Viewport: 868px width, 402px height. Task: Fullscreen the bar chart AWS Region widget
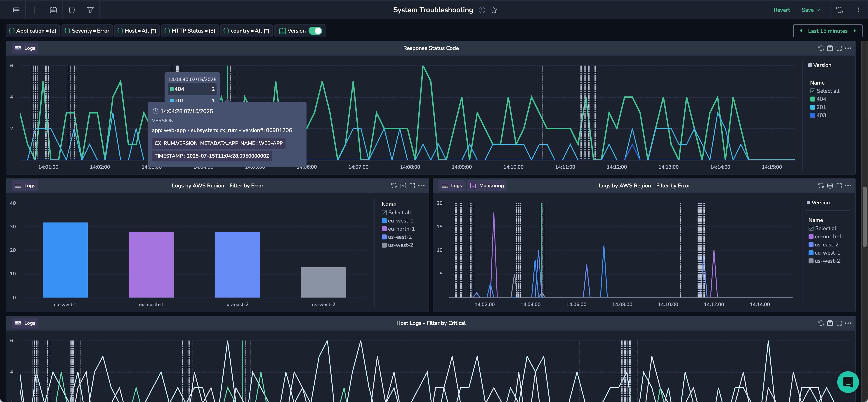point(412,186)
